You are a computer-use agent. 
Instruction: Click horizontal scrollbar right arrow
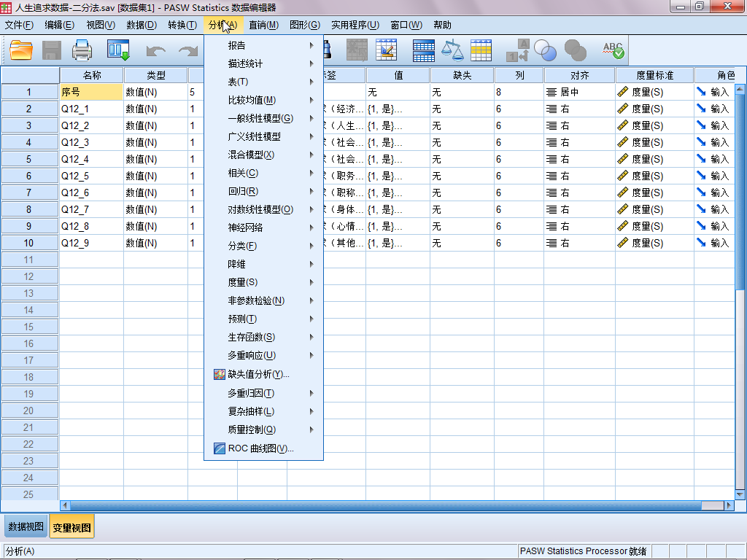coord(729,505)
